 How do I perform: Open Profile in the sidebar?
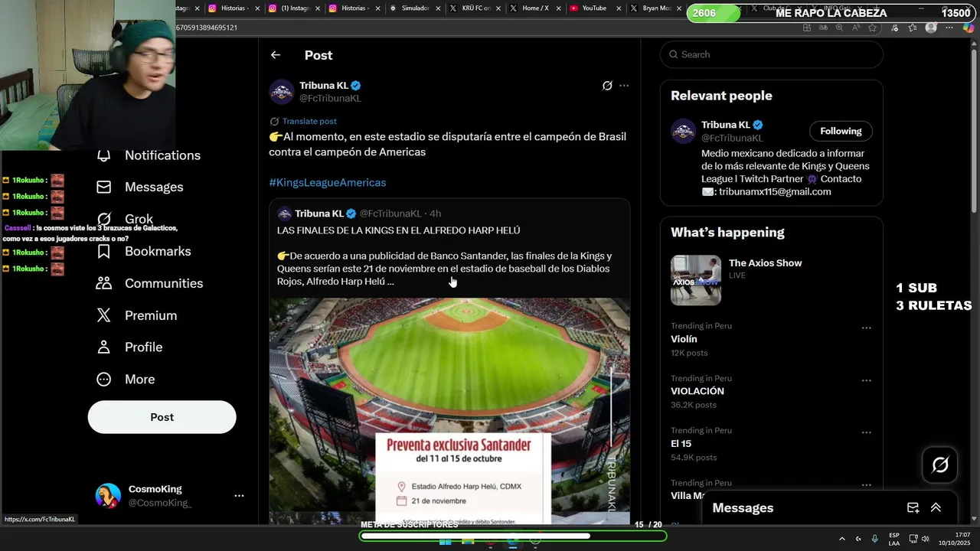(130, 347)
